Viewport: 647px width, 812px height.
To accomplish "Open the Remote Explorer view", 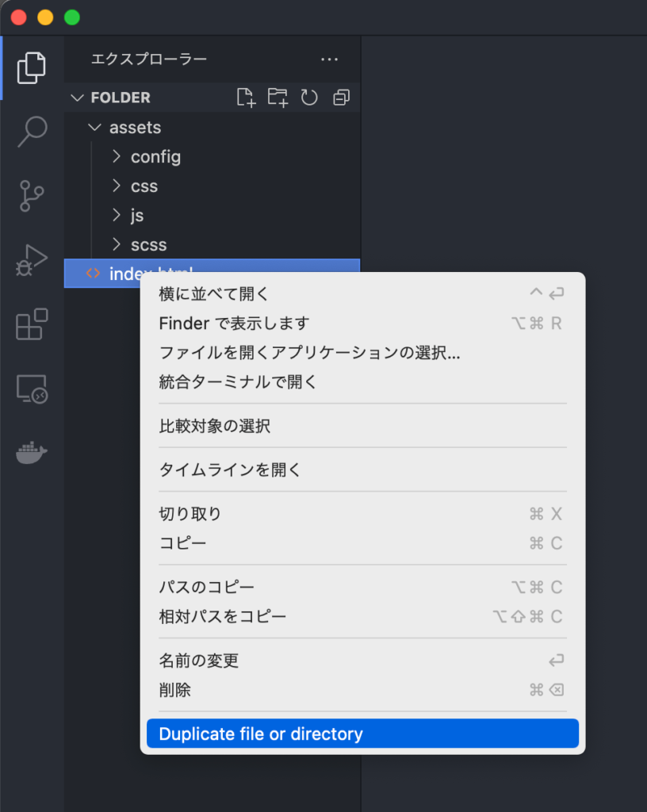I will click(32, 389).
